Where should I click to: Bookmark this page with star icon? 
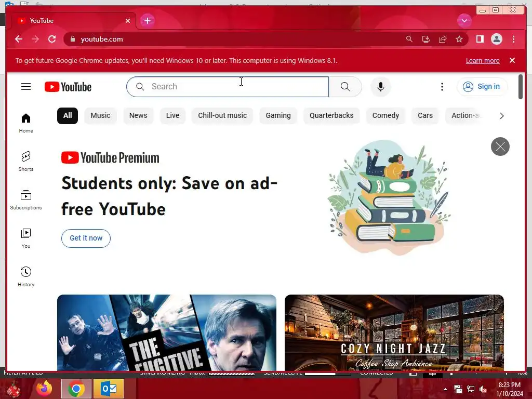pyautogui.click(x=459, y=39)
